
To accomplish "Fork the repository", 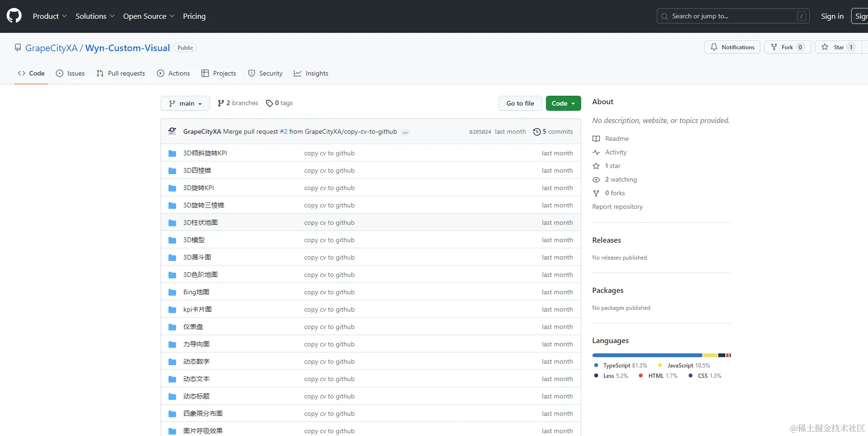I will coord(787,47).
